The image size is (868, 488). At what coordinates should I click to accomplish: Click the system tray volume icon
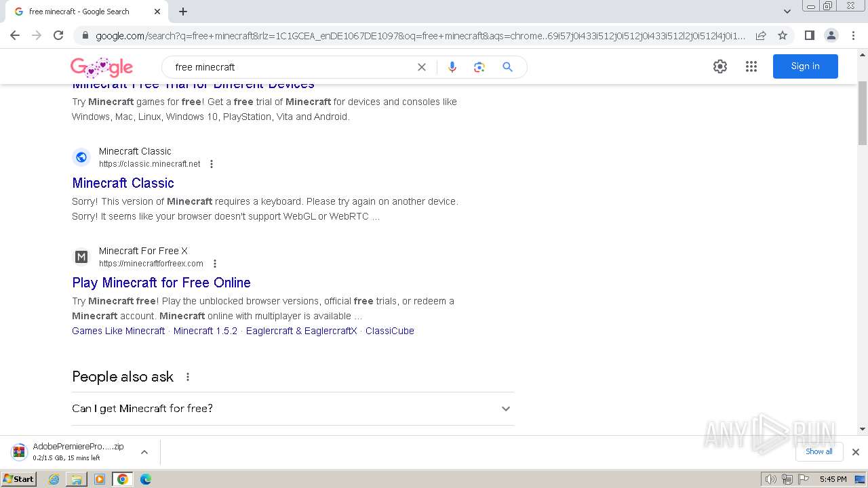(771, 479)
